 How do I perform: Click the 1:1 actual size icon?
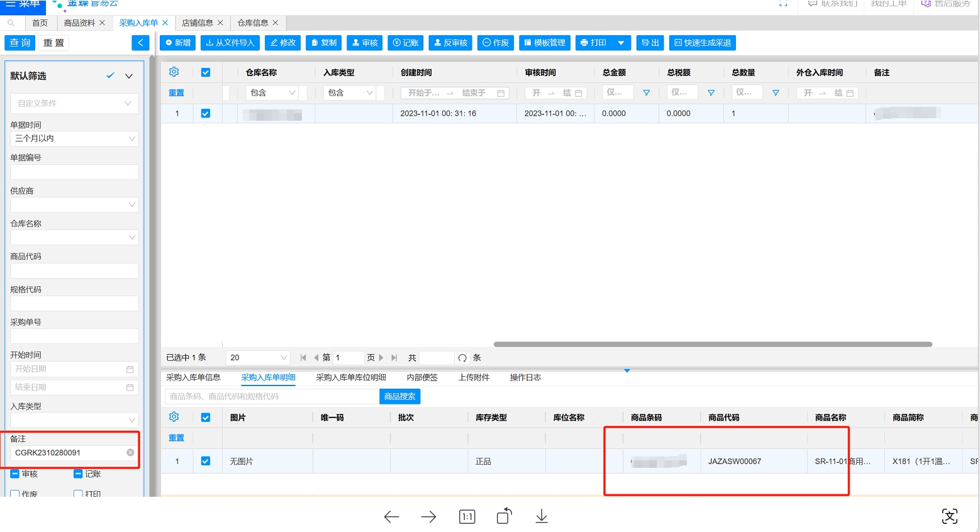467,517
